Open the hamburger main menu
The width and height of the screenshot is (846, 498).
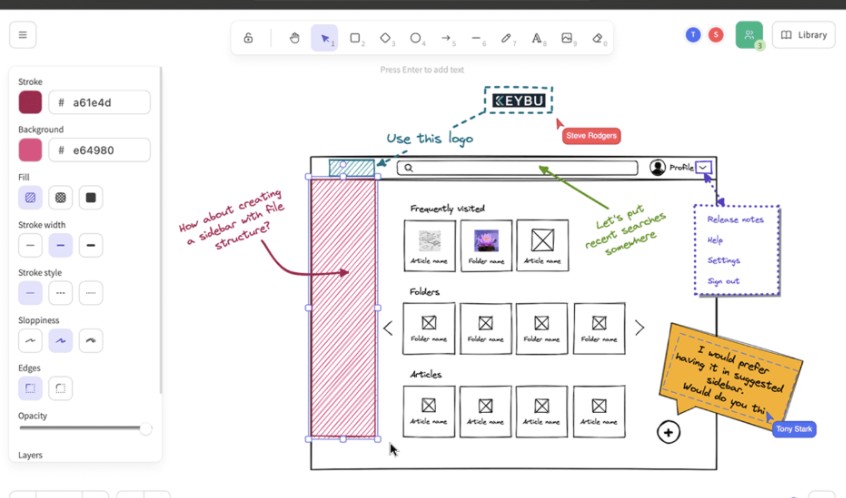(22, 35)
